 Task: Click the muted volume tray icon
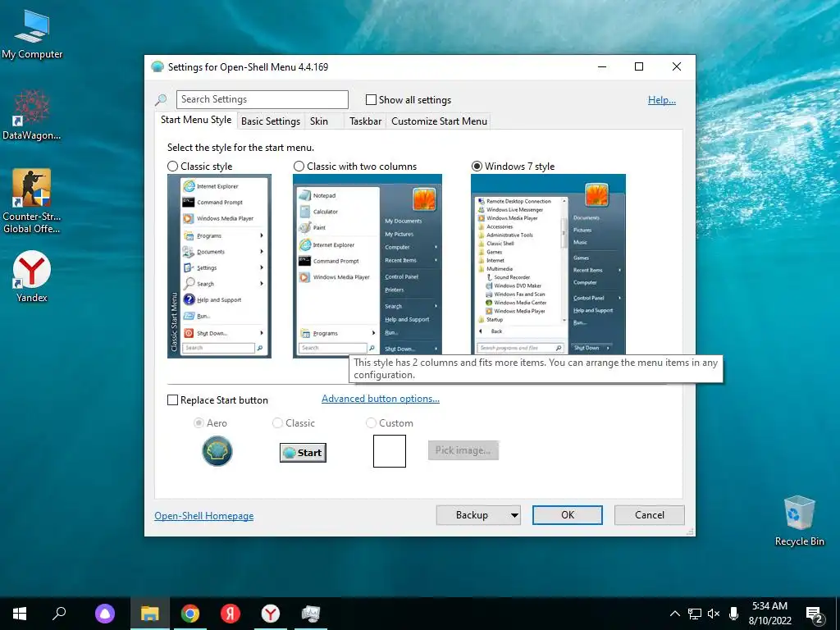click(714, 614)
